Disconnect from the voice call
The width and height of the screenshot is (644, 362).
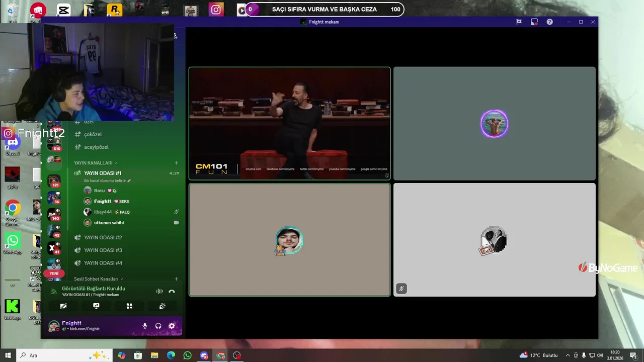172,291
